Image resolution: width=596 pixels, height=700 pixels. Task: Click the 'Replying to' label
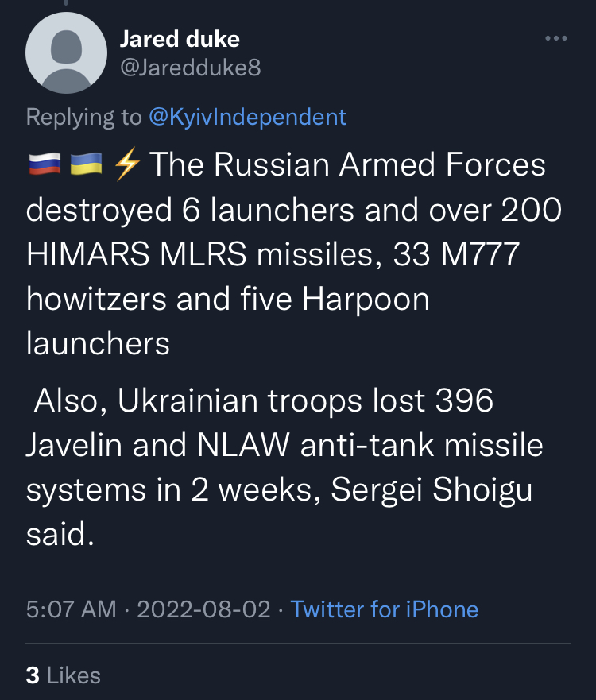(x=84, y=117)
